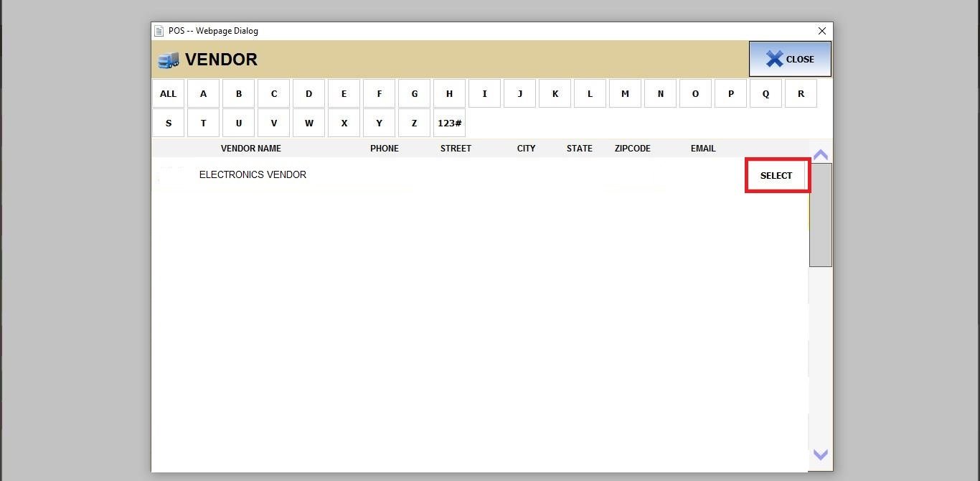Pick the letter Z filter
Screen dimensions: 980x481
pyautogui.click(x=414, y=123)
